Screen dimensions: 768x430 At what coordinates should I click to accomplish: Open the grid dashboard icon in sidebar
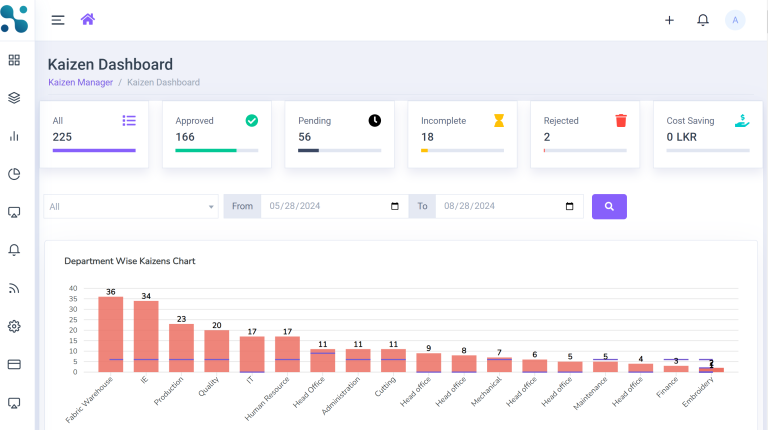(14, 60)
